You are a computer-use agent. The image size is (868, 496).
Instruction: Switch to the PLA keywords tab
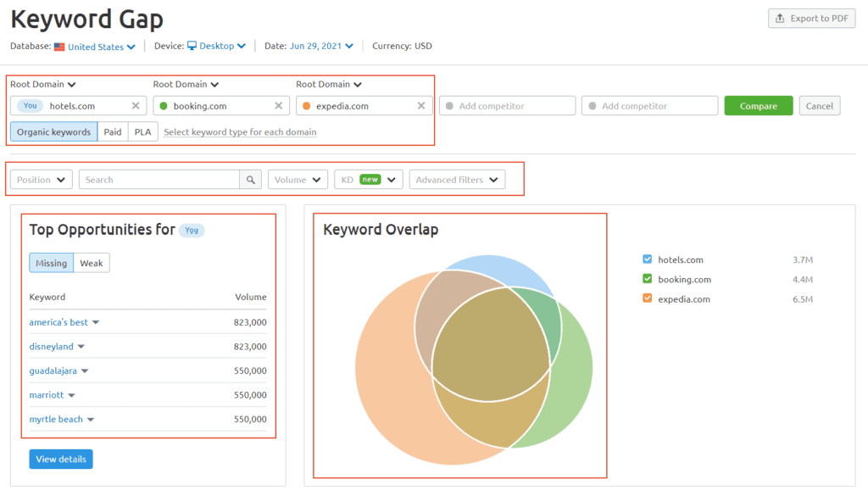pyautogui.click(x=142, y=131)
